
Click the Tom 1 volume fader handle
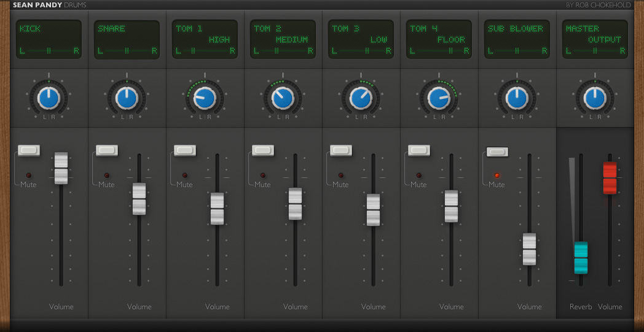tap(218, 209)
